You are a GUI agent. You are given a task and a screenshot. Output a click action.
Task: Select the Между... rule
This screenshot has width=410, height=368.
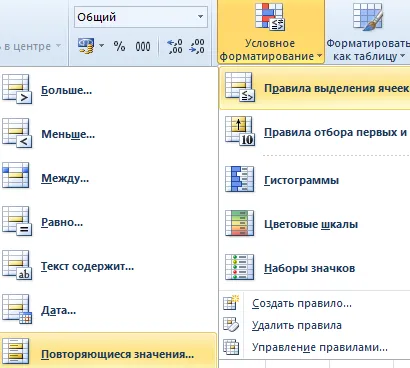point(109,178)
